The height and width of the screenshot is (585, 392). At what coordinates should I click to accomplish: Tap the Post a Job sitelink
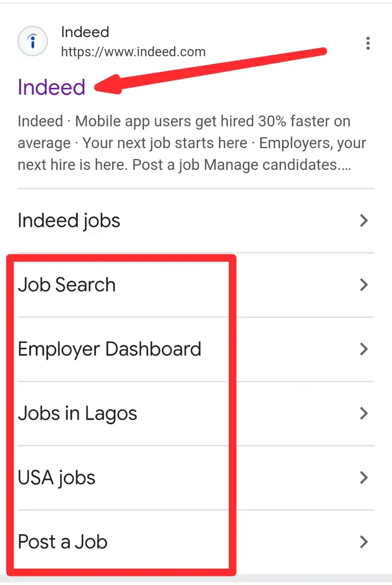(x=63, y=542)
